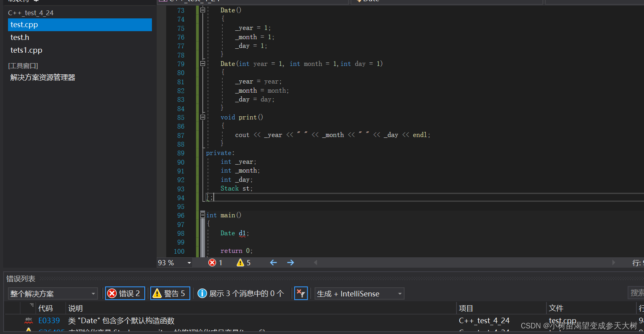Collapse the void print() function block
Image resolution: width=644 pixels, height=334 pixels.
(203, 117)
